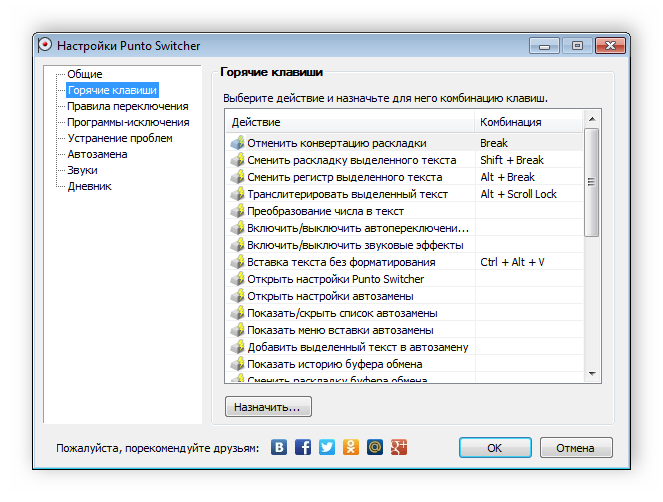Click the Назначить… button
663x502 pixels.
coord(268,406)
